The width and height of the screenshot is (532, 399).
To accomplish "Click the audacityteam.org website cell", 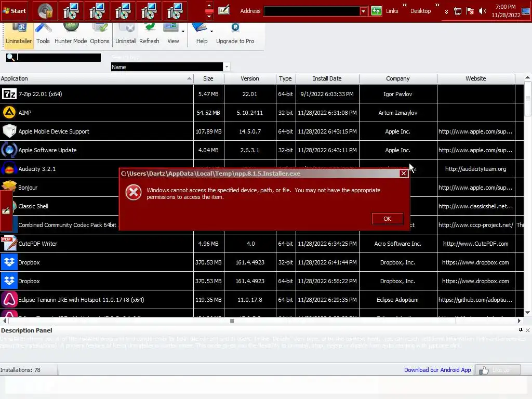I will (x=476, y=169).
